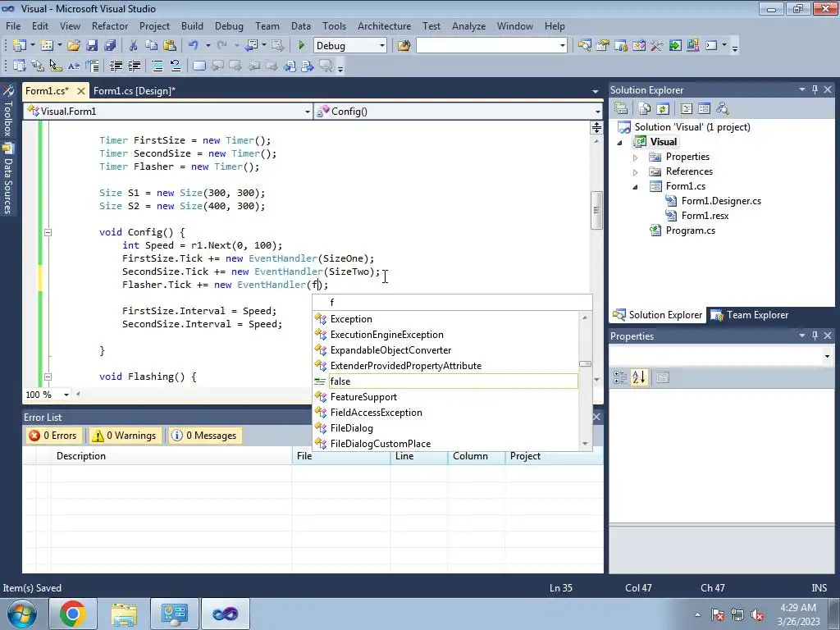Screen dimensions: 840x630
Task: Click Solution Explorer Show All Files icon
Action: coord(645,109)
